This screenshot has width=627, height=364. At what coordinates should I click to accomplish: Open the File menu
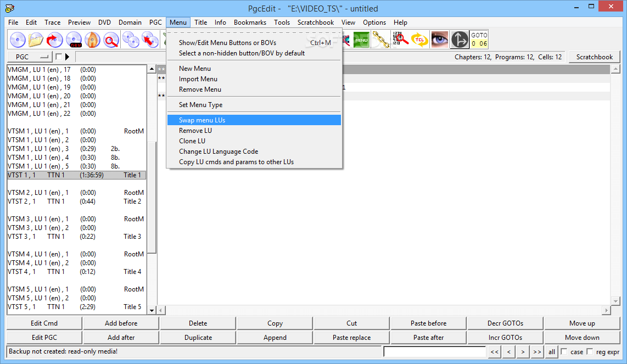pyautogui.click(x=13, y=23)
